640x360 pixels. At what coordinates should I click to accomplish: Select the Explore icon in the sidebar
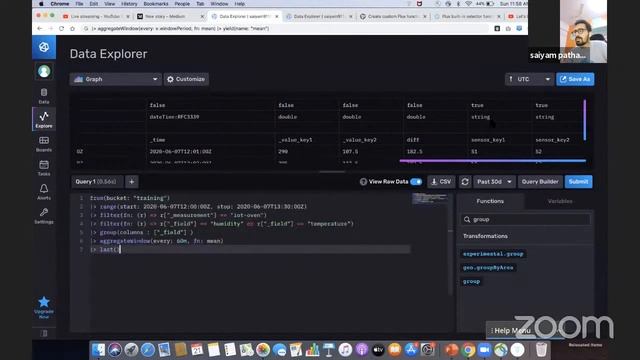pos(44,120)
